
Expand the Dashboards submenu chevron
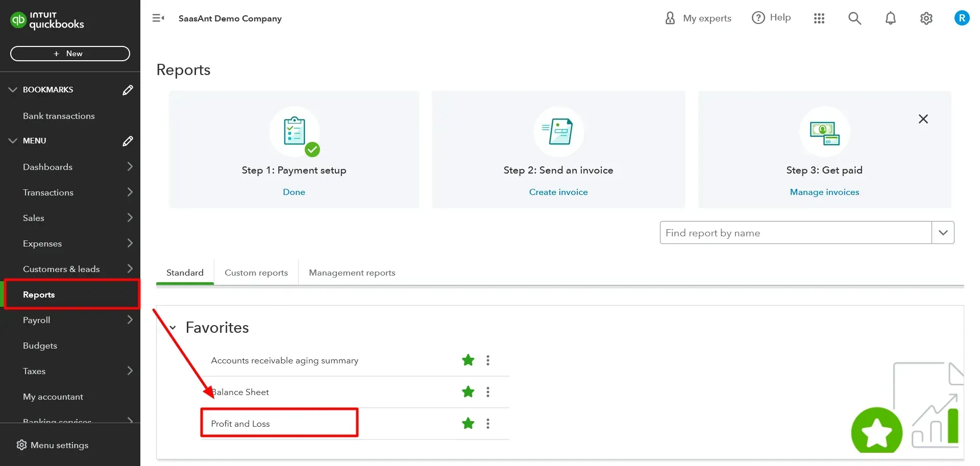[x=130, y=166]
